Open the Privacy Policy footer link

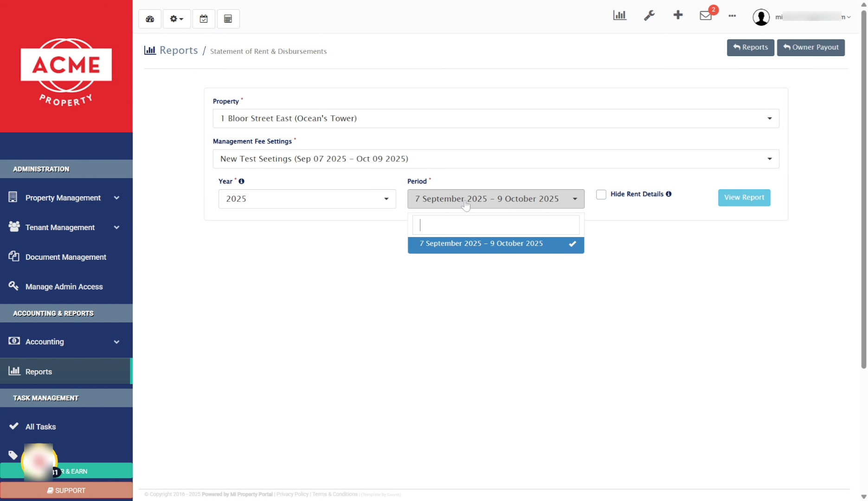click(292, 494)
